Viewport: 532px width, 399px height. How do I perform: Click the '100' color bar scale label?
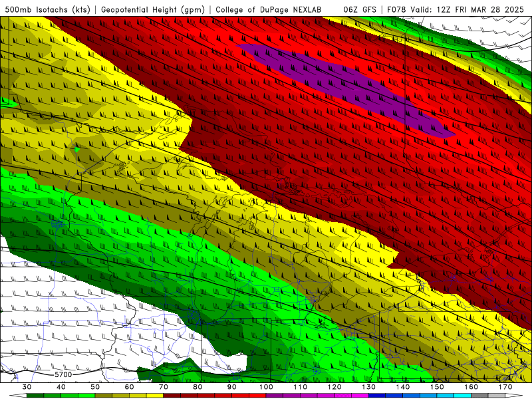(x=267, y=387)
